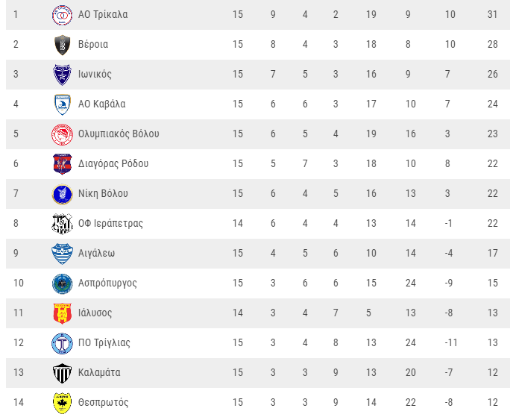
Task: Click the ΠΟ Τρίγλιας blue T logo
Action: click(x=62, y=344)
